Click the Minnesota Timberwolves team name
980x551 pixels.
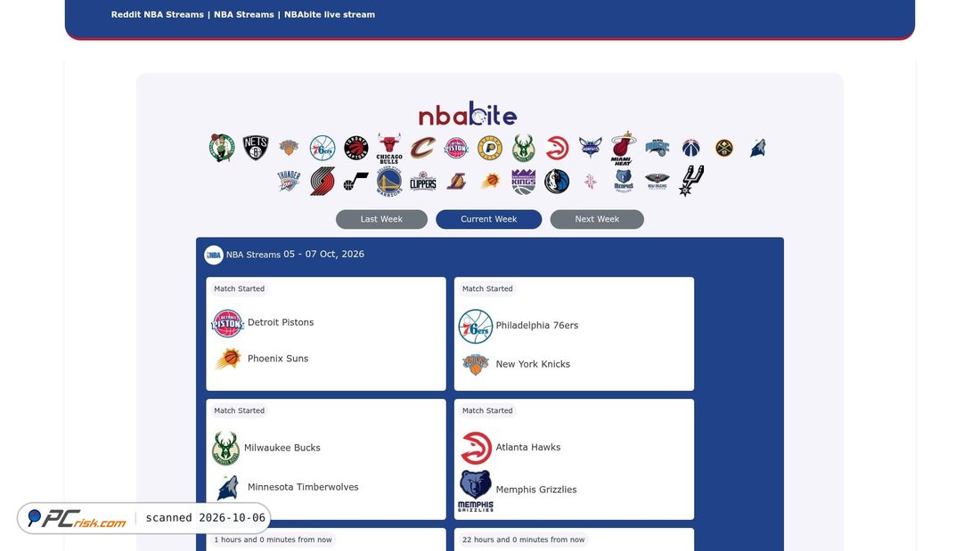tap(303, 487)
